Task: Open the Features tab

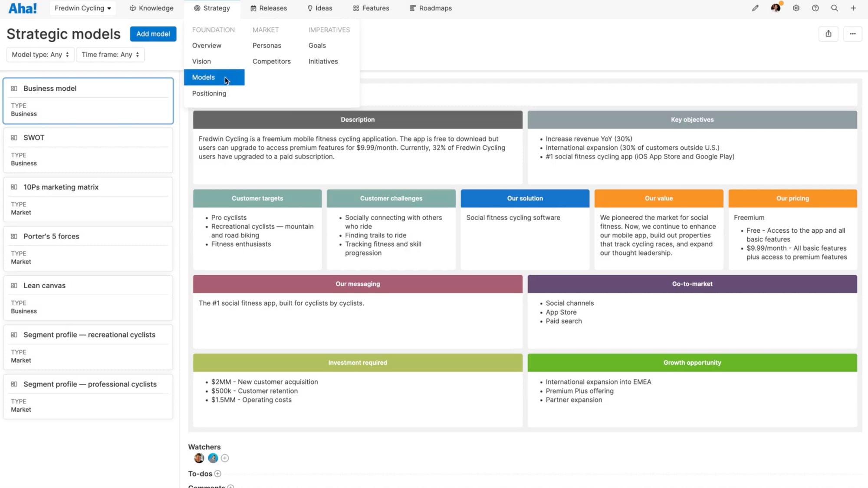Action: 371,8
